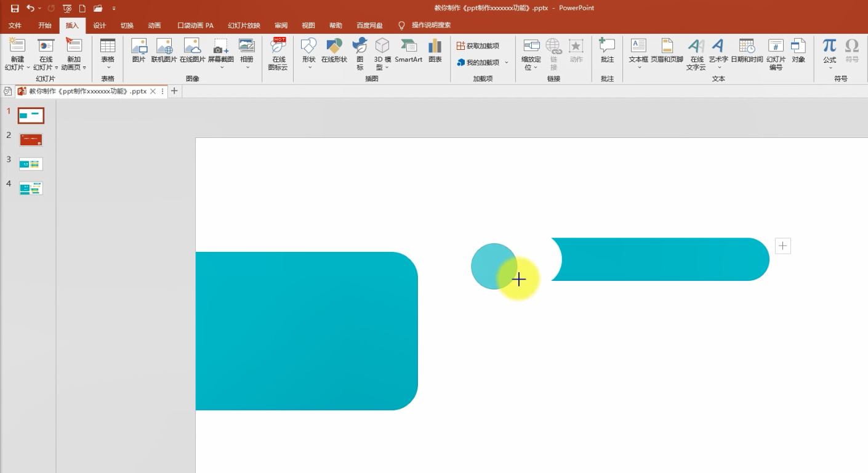The width and height of the screenshot is (868, 473).
Task: Select slide 3 thumbnail
Action: coord(31,164)
